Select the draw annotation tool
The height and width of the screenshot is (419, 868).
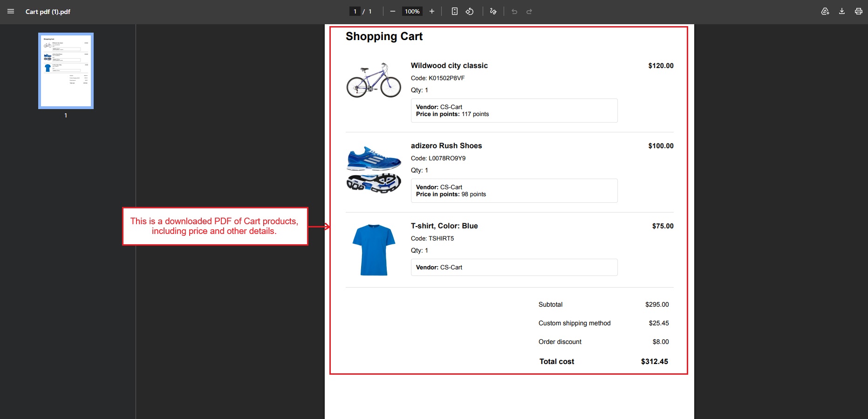tap(493, 12)
